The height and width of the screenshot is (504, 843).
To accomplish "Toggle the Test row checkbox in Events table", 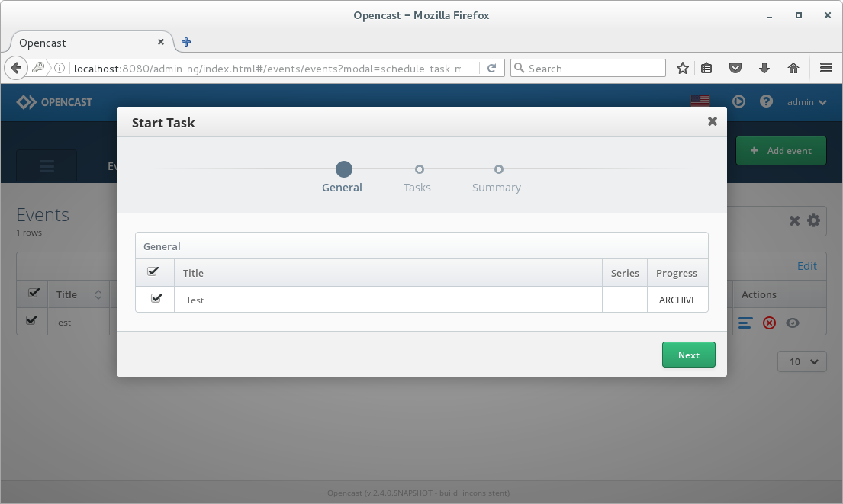I will coord(32,320).
